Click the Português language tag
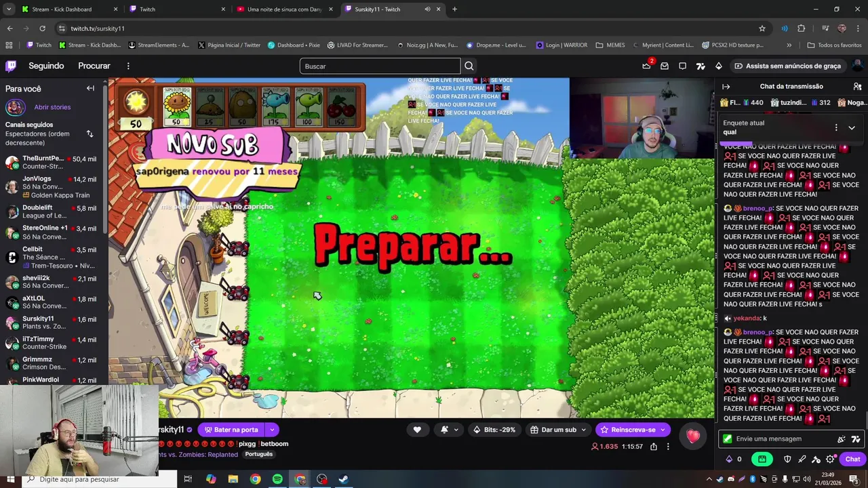 click(259, 455)
